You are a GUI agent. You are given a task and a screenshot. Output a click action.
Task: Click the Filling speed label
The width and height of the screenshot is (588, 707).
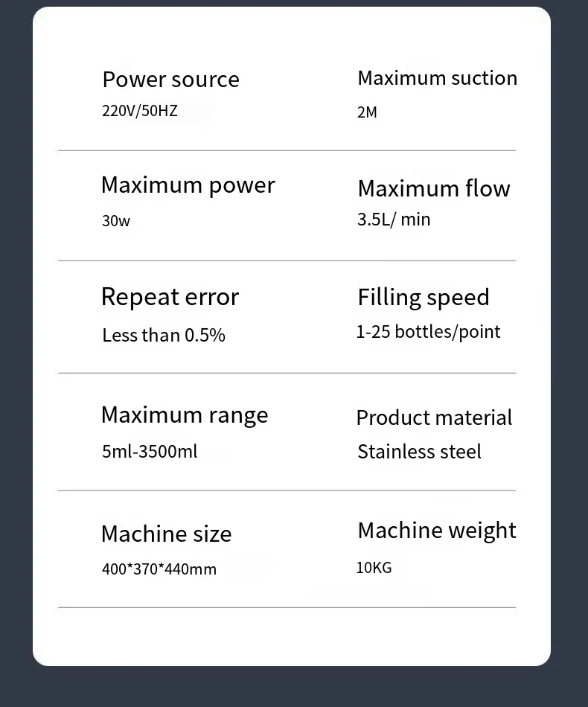pyautogui.click(x=423, y=297)
